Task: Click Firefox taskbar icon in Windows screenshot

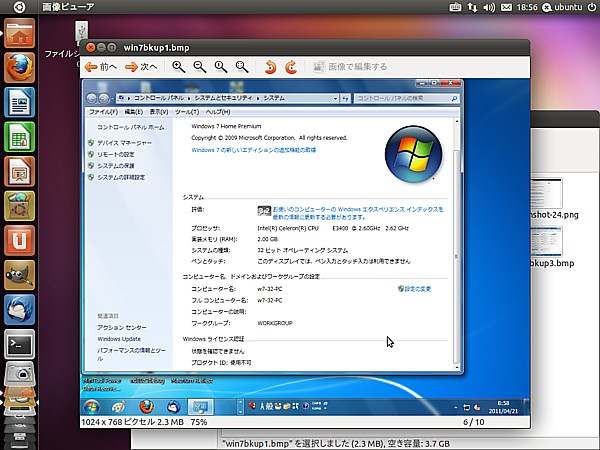Action: 146,407
